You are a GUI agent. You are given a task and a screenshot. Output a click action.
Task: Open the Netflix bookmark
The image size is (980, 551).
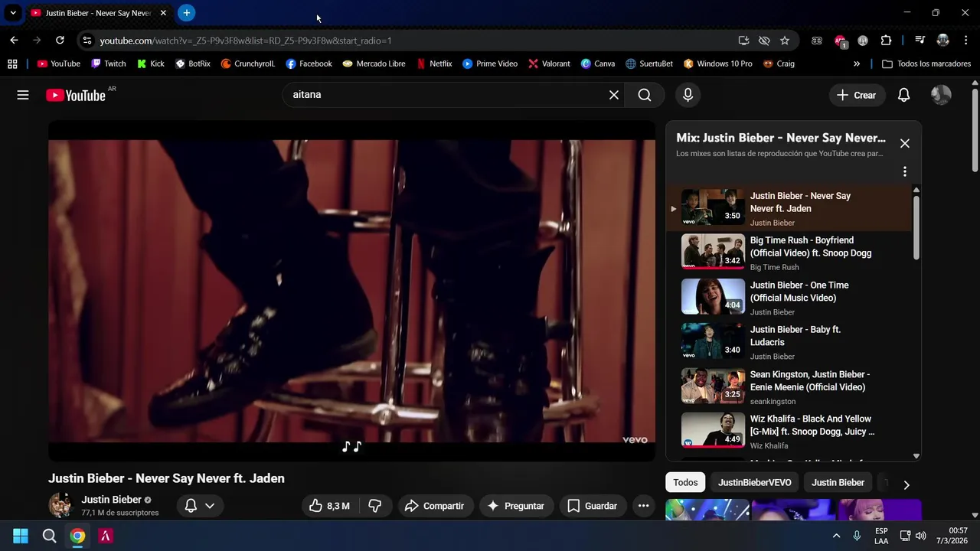click(434, 64)
